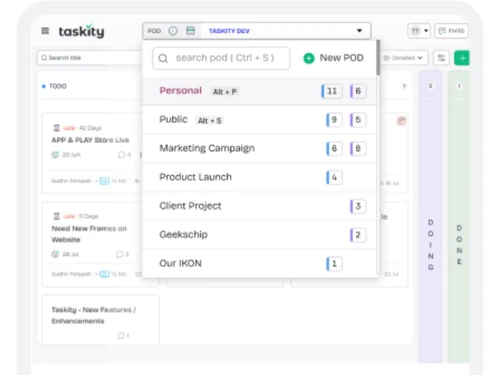
Task: Select the Marketing Campaign pod
Action: 259,149
